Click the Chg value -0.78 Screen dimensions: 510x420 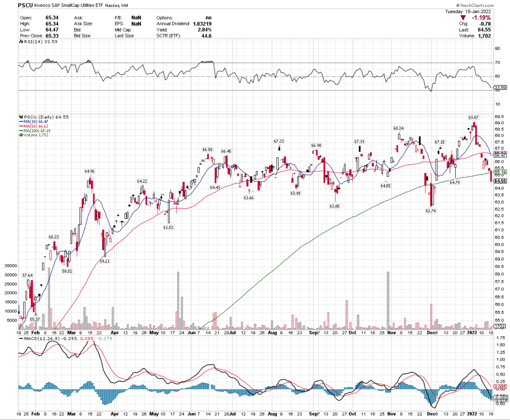coord(485,24)
